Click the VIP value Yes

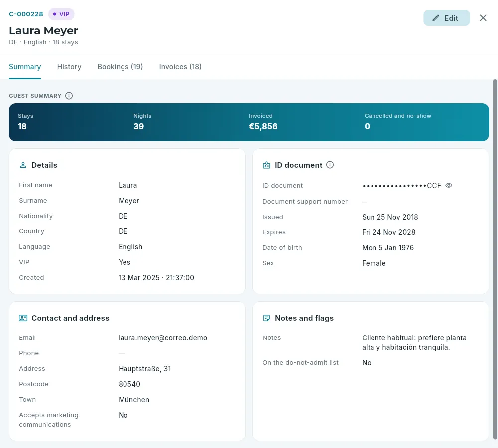(x=124, y=262)
